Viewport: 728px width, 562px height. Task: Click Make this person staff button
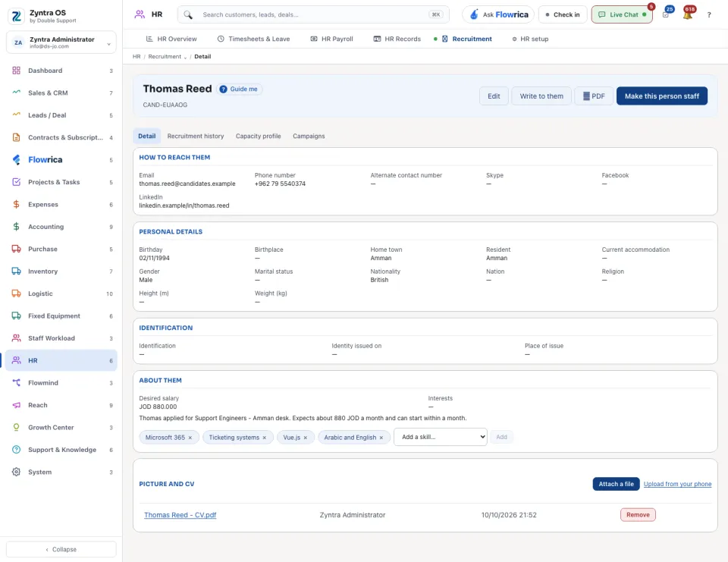661,96
